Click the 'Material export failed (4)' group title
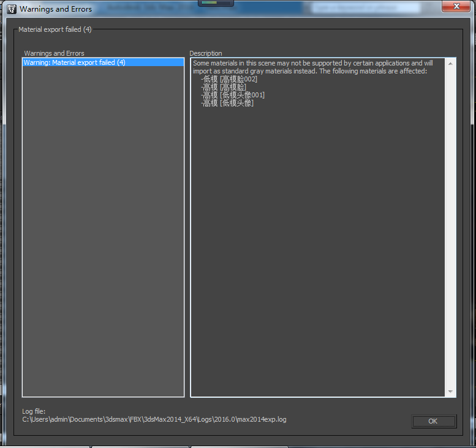The image size is (476, 448). (x=55, y=29)
